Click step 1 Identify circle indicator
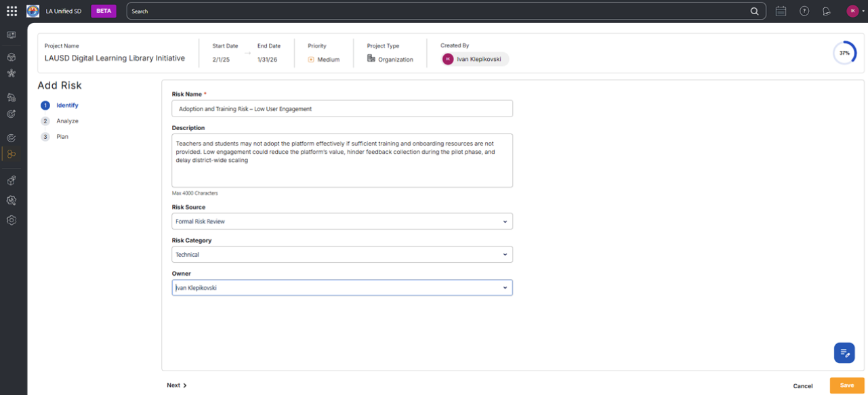 coord(45,105)
